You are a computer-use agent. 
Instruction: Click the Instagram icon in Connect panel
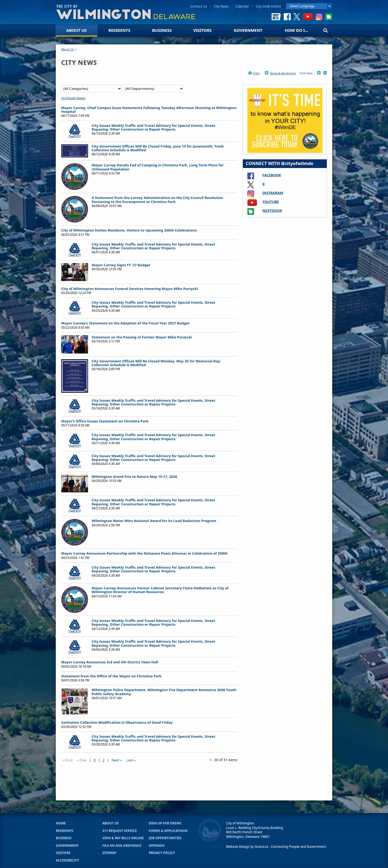tap(251, 193)
